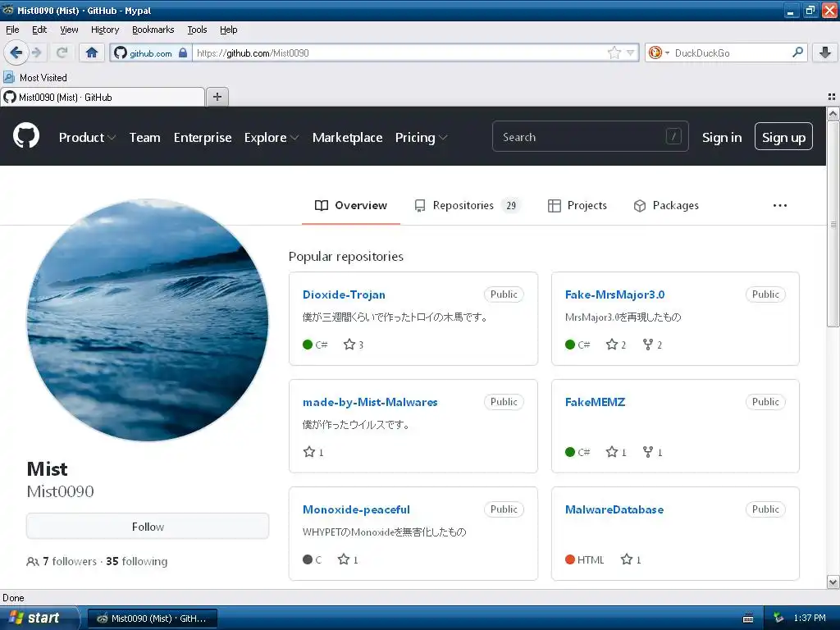Click the Sign up button
This screenshot has width=840, height=630.
click(x=783, y=137)
